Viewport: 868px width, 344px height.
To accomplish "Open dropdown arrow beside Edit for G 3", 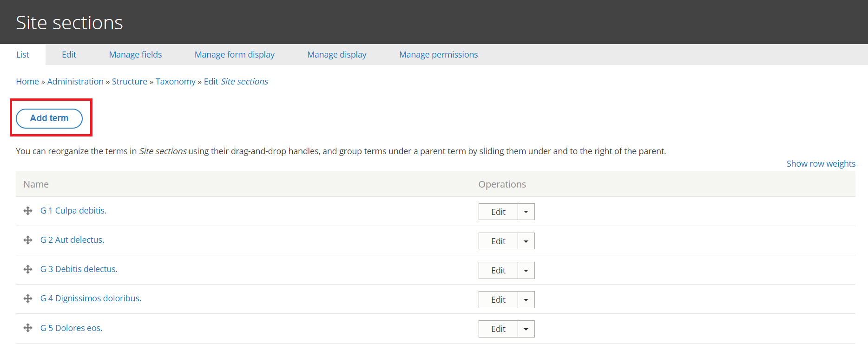I will coord(526,270).
